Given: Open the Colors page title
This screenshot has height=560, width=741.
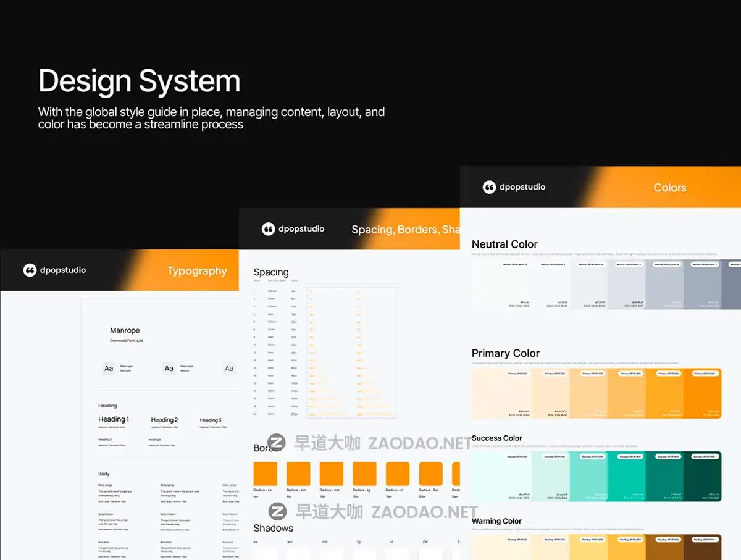Looking at the screenshot, I should click(669, 188).
